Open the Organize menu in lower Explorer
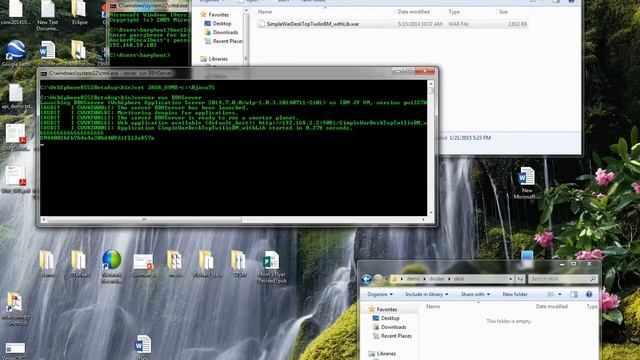 point(380,294)
